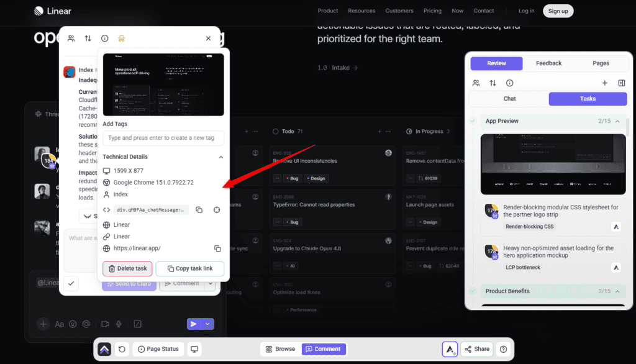Click the people icon in the task popup header
The height and width of the screenshot is (364, 636).
click(71, 38)
